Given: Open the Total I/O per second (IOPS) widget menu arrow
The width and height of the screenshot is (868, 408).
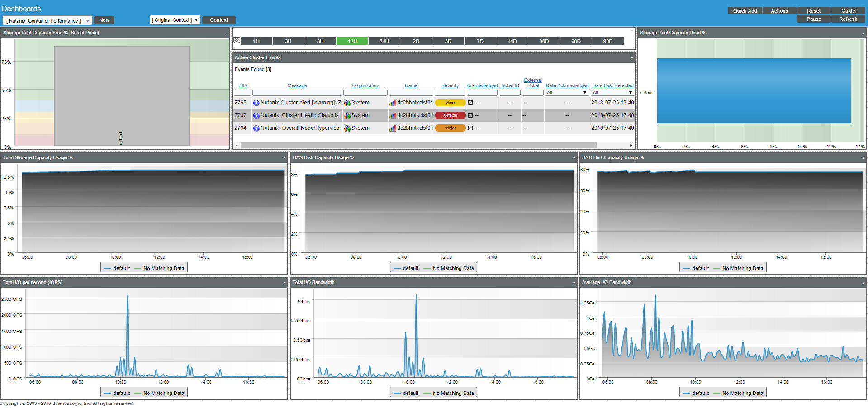Looking at the screenshot, I should click(285, 283).
